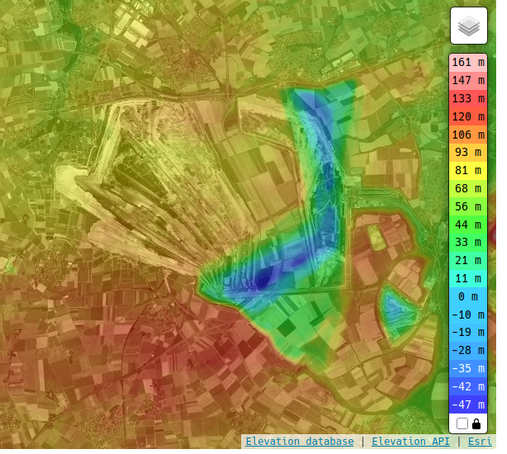Screen dimensions: 507x454
Task: Open the Elevation API link
Action: (x=411, y=441)
